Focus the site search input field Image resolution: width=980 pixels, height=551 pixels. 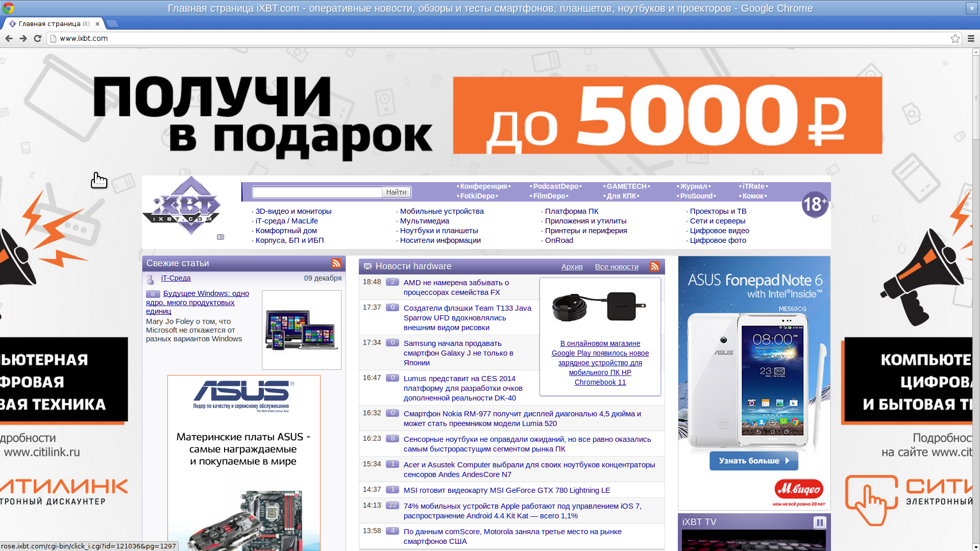[x=317, y=192]
